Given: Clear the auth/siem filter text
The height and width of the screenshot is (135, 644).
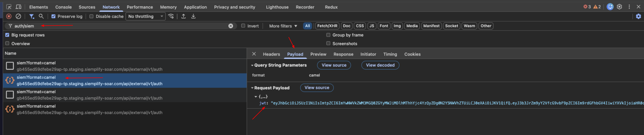Looking at the screenshot, I should 230,26.
